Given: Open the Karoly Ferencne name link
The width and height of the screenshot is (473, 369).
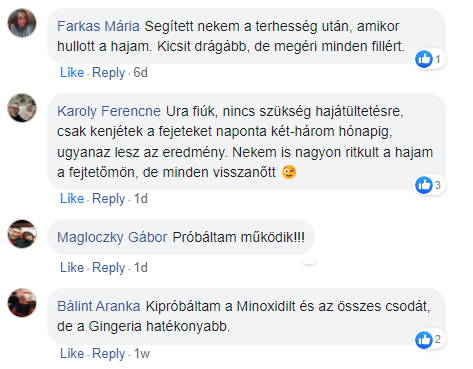Looking at the screenshot, I should 109,111.
